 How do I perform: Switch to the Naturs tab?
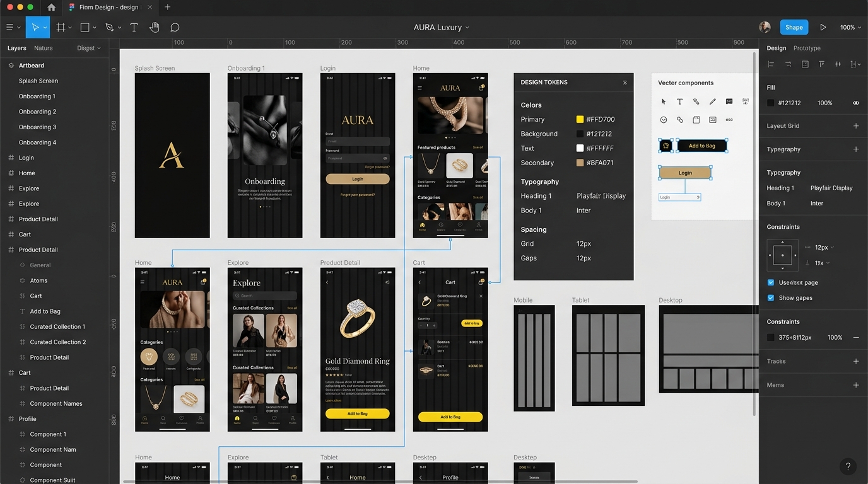[44, 48]
